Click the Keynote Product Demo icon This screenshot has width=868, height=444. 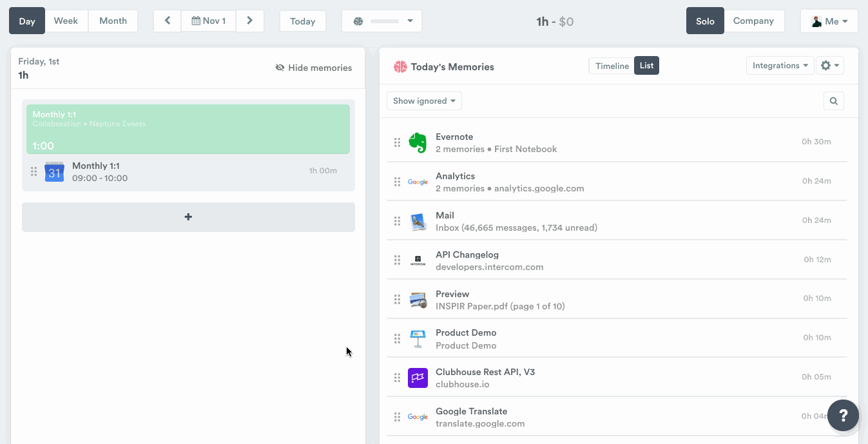(418, 339)
